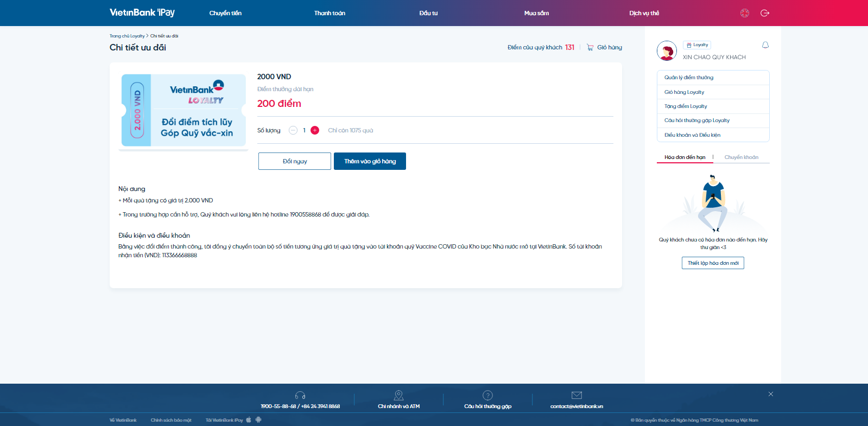Click XIN CHAO QUY KHACH greeting
This screenshot has width=868, height=426.
click(x=714, y=57)
